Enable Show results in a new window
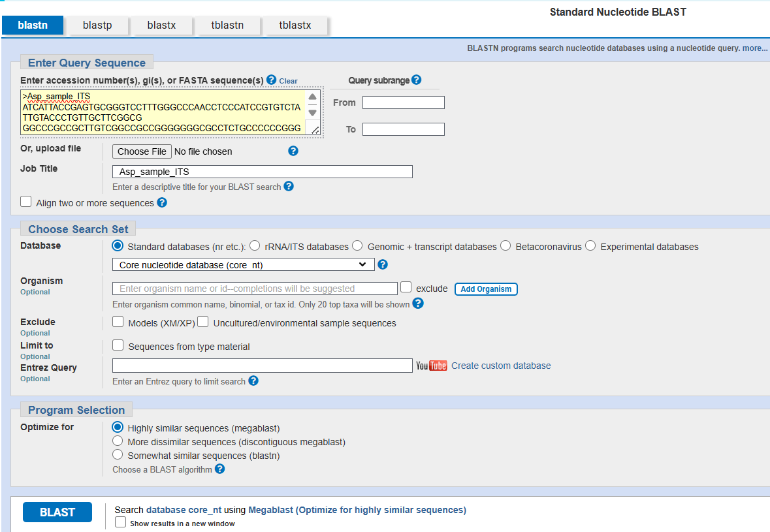This screenshot has width=770, height=532. 120,522
